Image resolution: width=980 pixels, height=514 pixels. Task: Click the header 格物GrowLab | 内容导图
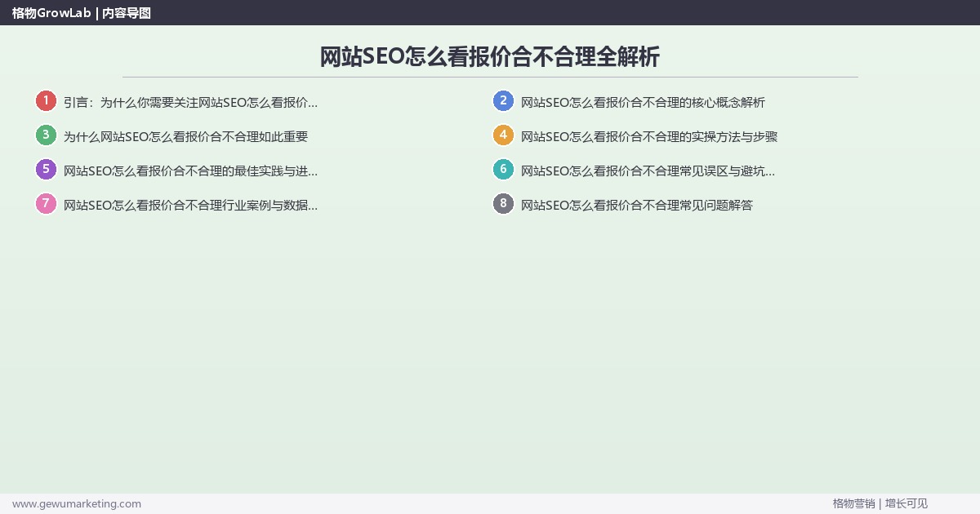pyautogui.click(x=82, y=13)
